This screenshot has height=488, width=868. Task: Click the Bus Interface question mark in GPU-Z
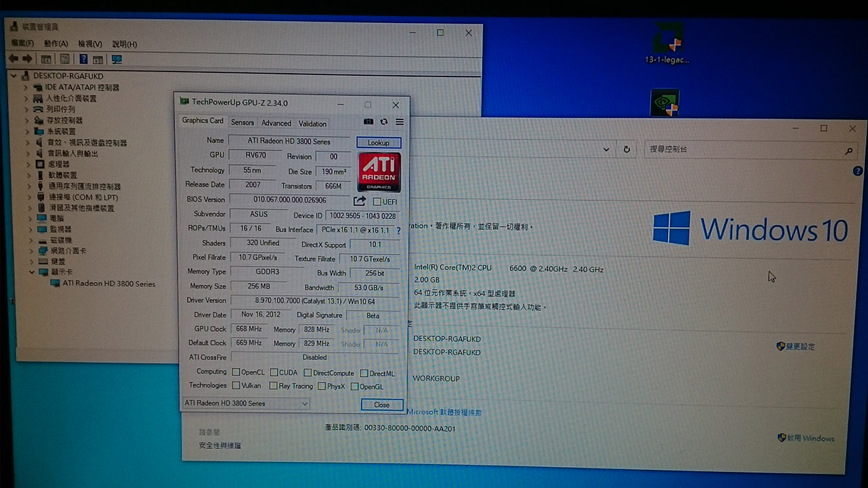398,231
